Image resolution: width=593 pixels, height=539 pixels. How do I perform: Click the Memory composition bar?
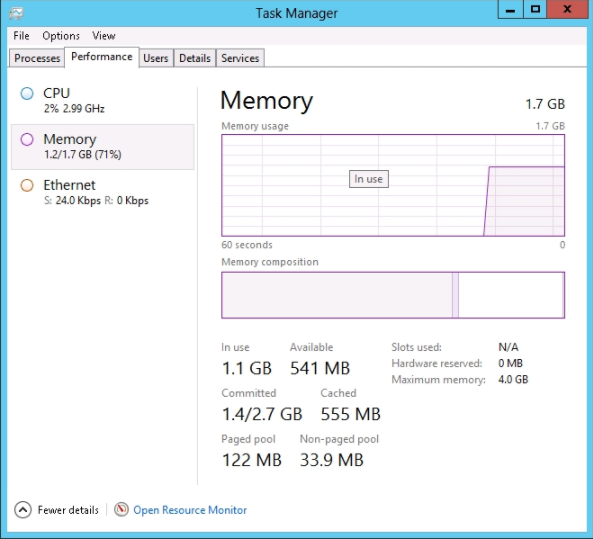(393, 295)
